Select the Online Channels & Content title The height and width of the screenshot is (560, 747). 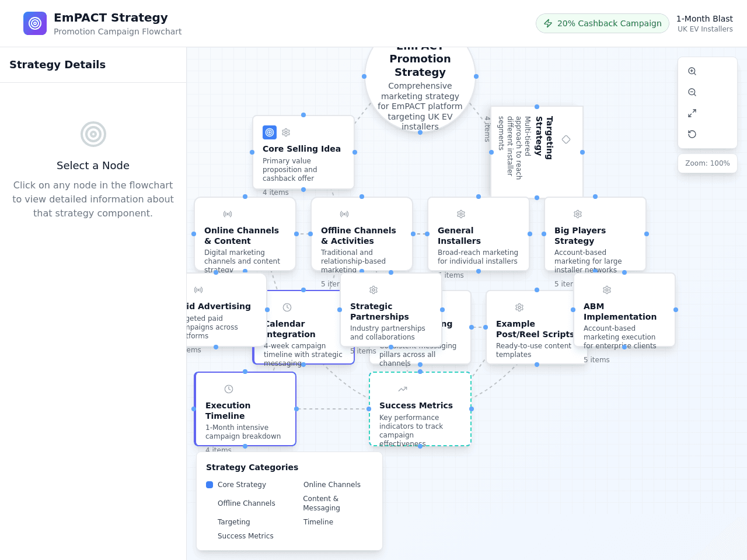[242, 236]
